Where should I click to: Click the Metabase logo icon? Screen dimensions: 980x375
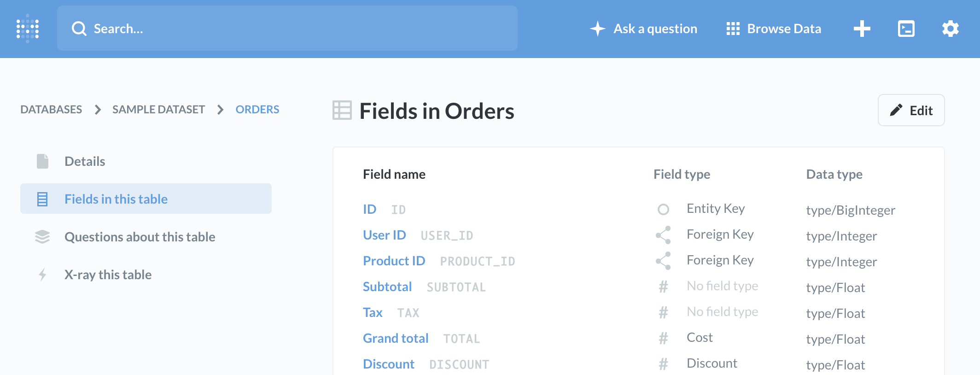point(28,29)
